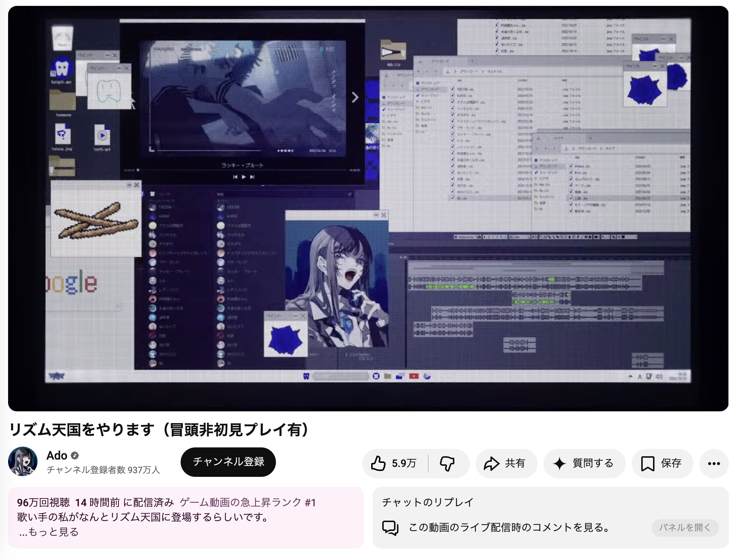Screen dimensions: 738x560
Task: Open the three-dot more actions menu
Action: (714, 463)
